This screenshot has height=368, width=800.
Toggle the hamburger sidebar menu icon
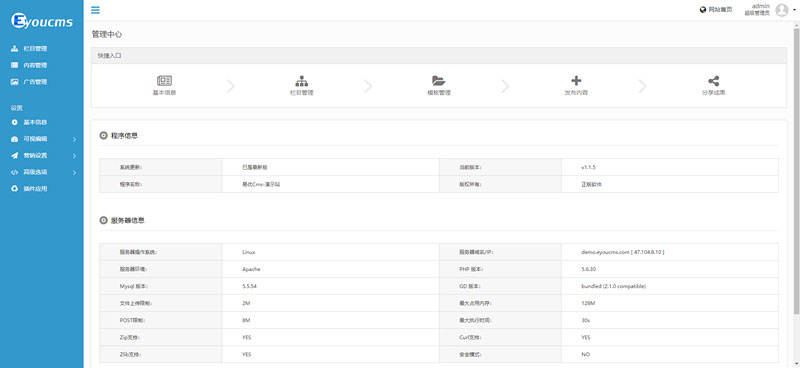tap(95, 10)
